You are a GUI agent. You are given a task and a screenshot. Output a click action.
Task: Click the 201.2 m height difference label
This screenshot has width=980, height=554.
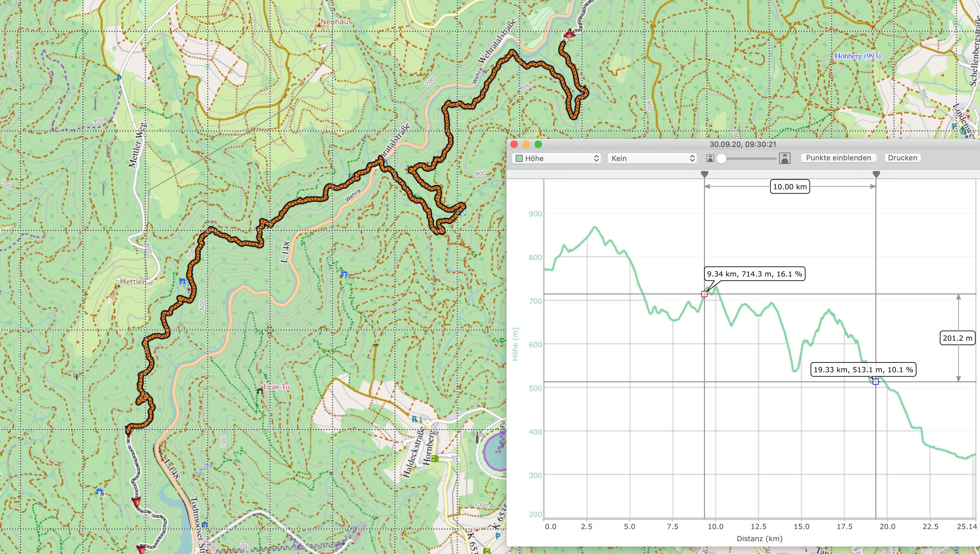(x=957, y=338)
